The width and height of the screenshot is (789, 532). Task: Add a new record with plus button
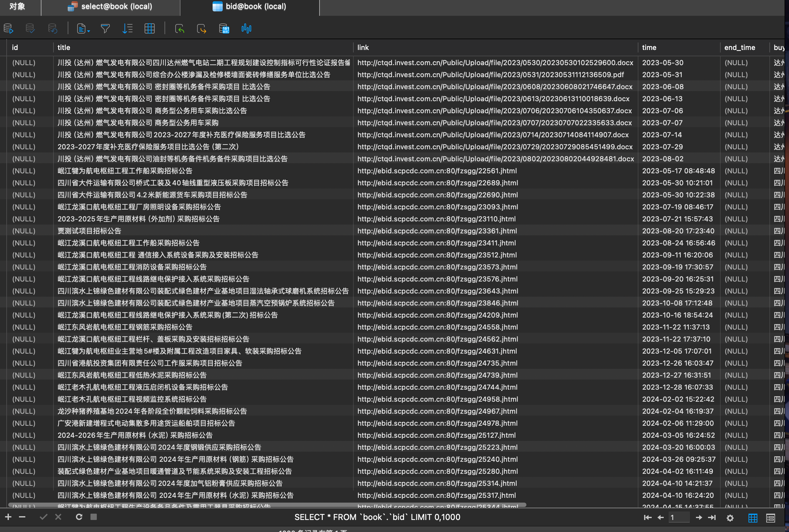[9, 517]
